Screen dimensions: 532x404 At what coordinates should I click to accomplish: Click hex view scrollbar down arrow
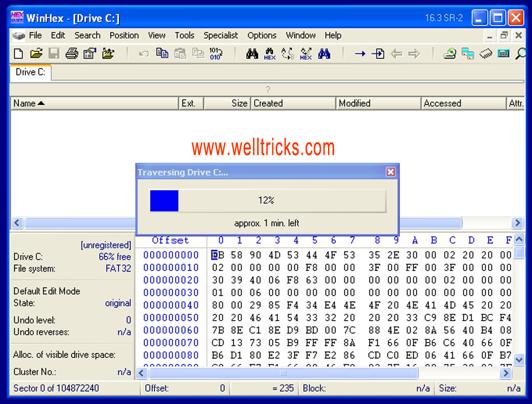pos(519,359)
